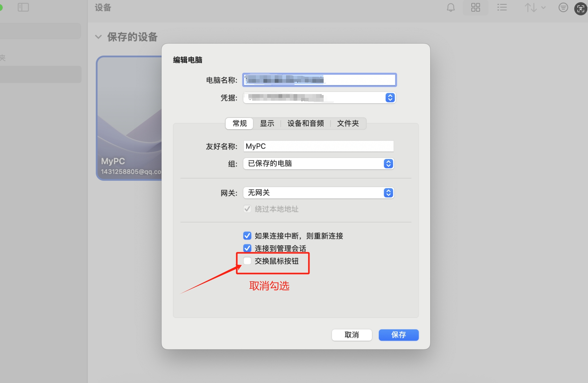The width and height of the screenshot is (588, 383).
Task: Open the 凭据 credentials dropdown
Action: 390,98
